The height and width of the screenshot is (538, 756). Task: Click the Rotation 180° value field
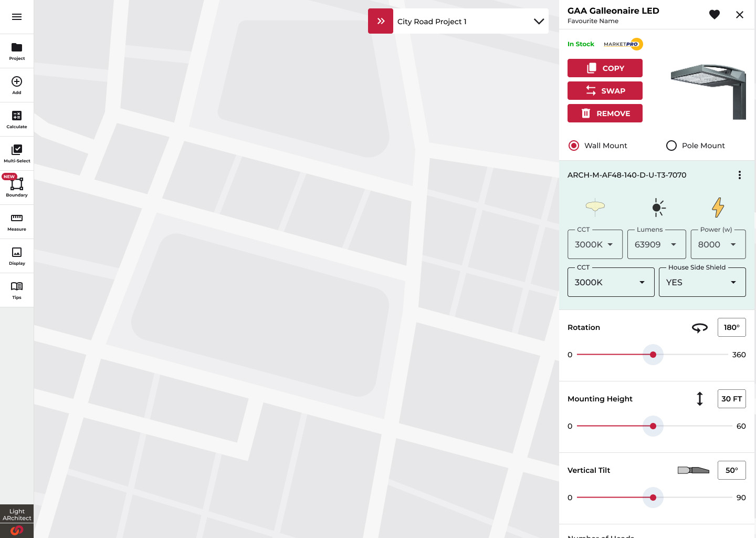(732, 327)
